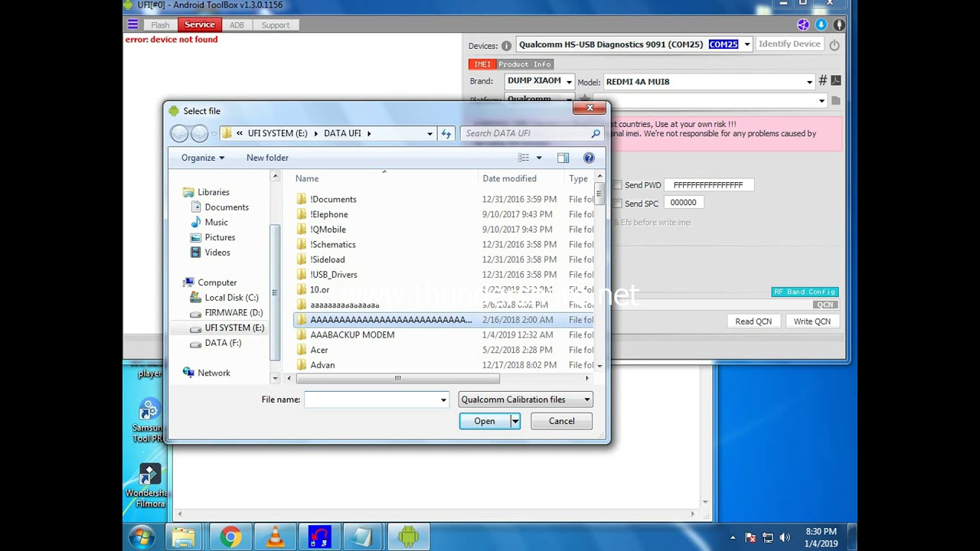
Task: Expand the Devices COM port dropdown
Action: [747, 44]
